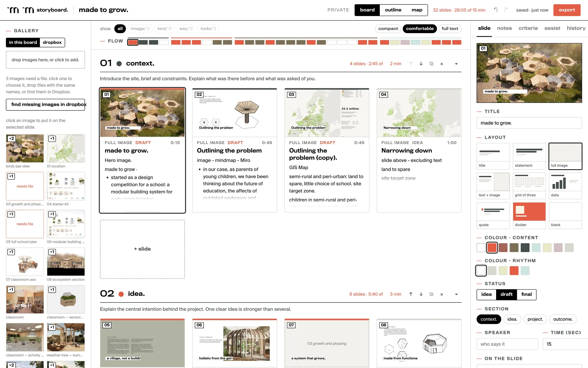The image size is (588, 368).
Task: Choose the grid of three layout
Action: (x=529, y=186)
